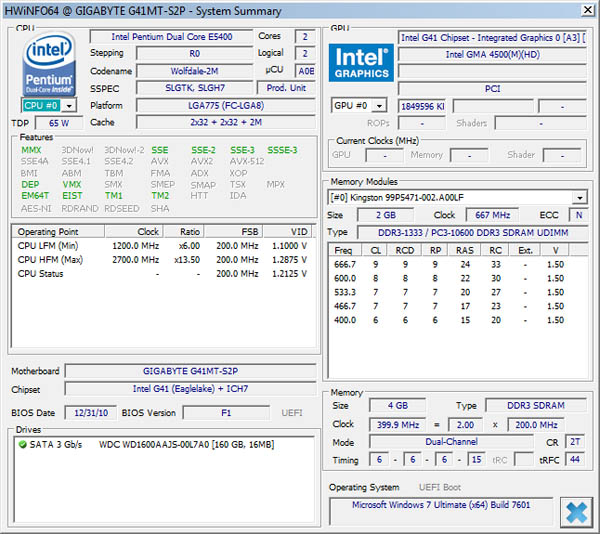Click the module Size 2 GB field

(386, 215)
